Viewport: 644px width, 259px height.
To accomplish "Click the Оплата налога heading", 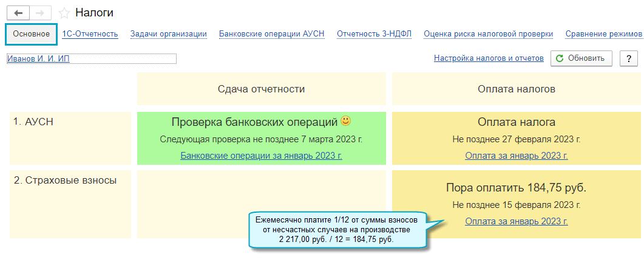I will 517,122.
